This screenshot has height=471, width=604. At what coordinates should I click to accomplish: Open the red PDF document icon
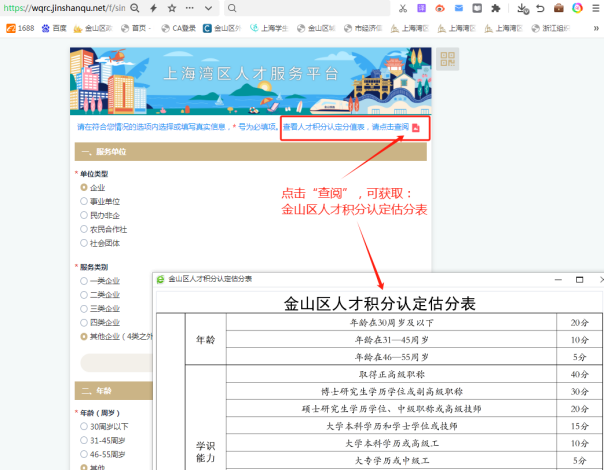416,128
